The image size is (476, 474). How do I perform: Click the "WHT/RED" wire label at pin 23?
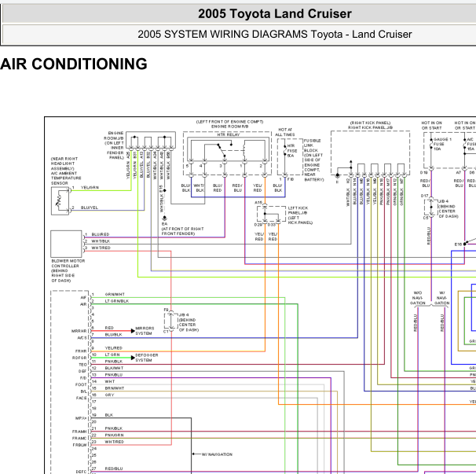(x=115, y=442)
